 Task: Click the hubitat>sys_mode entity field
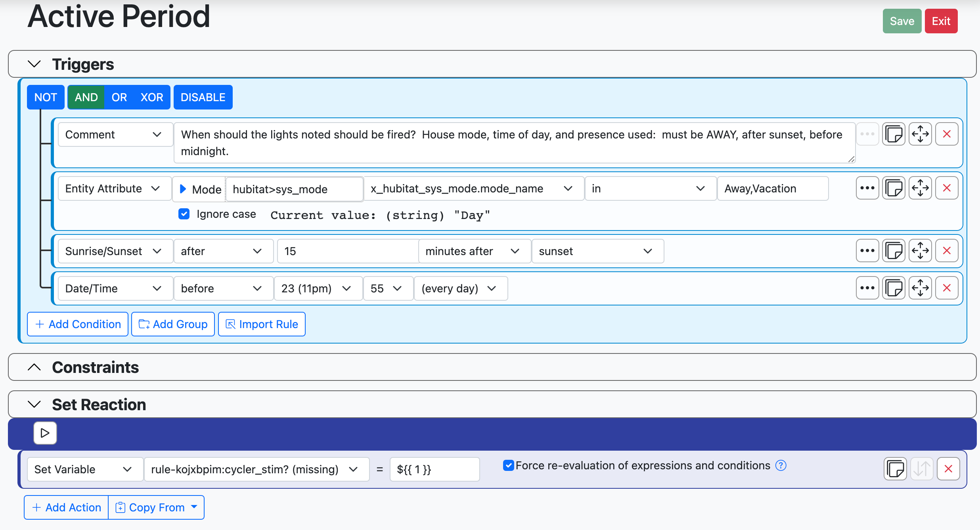tap(294, 189)
